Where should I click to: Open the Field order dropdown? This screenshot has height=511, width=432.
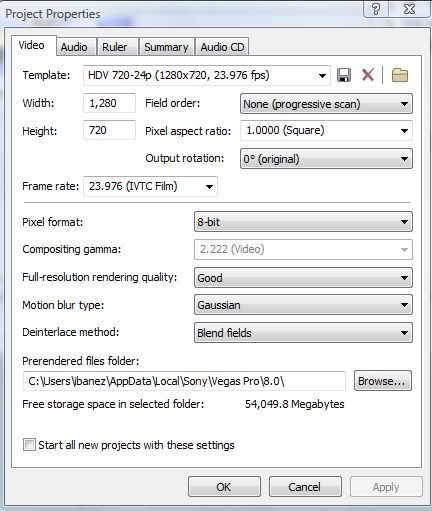[x=326, y=104]
